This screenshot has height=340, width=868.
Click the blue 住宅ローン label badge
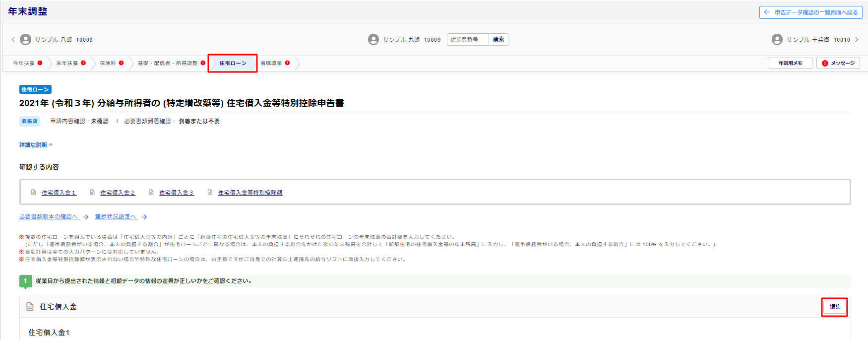click(35, 89)
